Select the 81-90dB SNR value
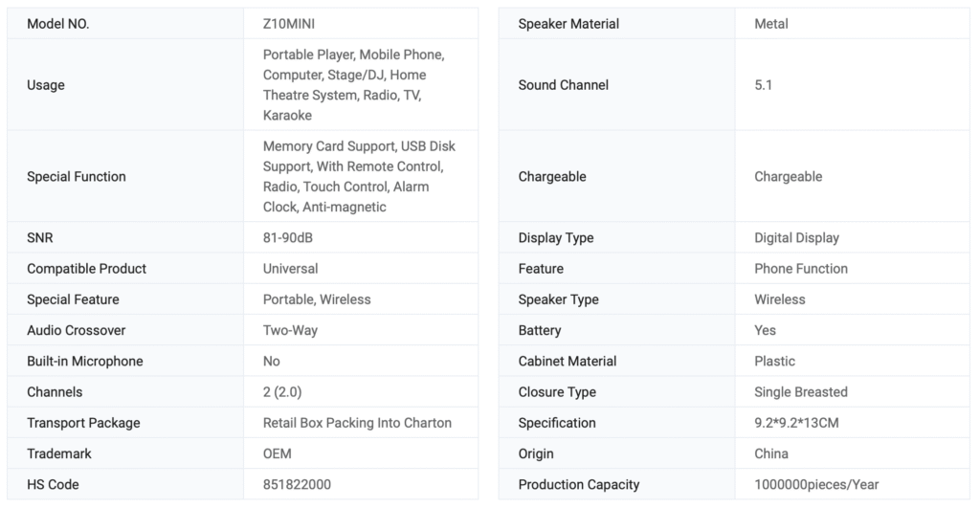This screenshot has width=980, height=508. (x=291, y=238)
